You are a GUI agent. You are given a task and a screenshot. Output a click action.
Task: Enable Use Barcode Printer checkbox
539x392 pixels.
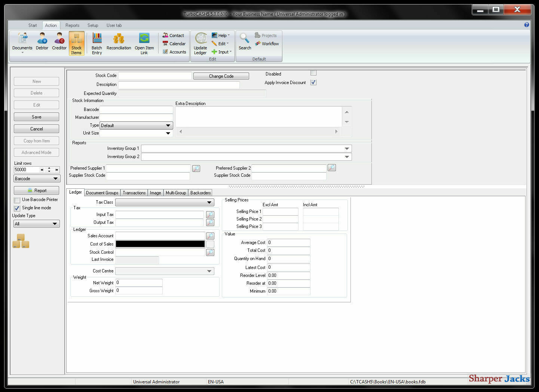click(x=17, y=200)
